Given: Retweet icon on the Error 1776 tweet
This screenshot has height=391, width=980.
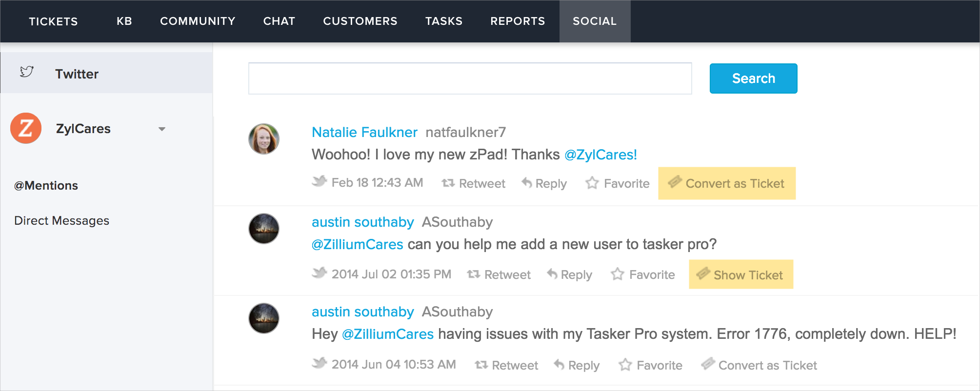Looking at the screenshot, I should coord(481,365).
